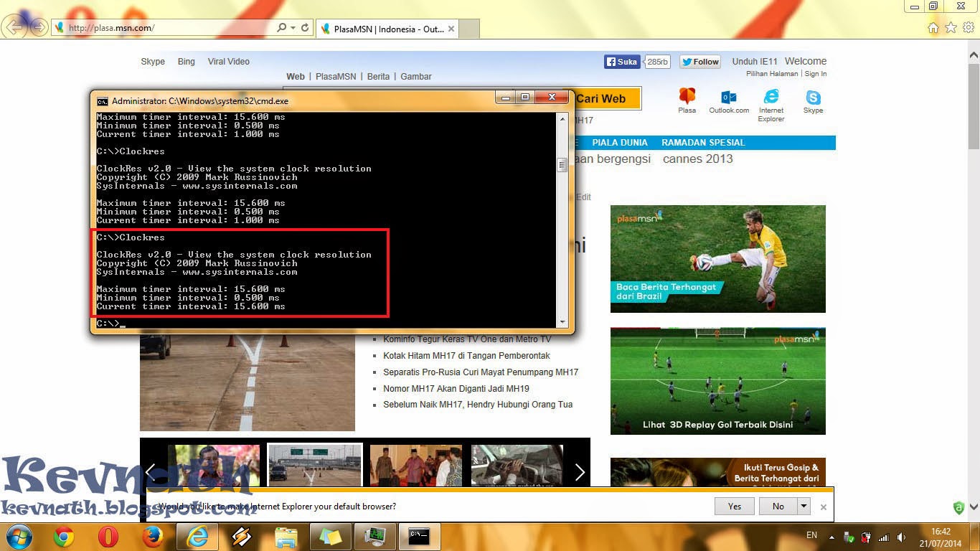The width and height of the screenshot is (980, 551).
Task: Click the Facebook Suka button
Action: (622, 62)
